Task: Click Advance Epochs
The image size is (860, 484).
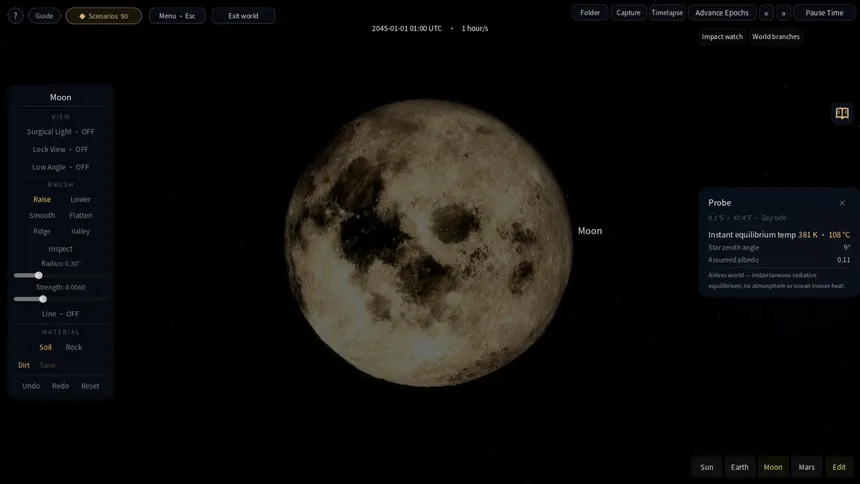Action: (722, 13)
